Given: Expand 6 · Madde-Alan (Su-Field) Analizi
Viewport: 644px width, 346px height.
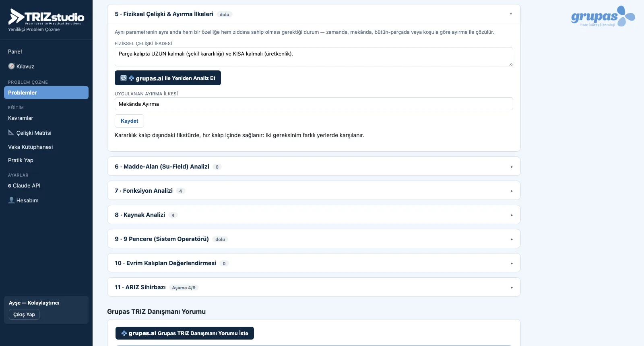Looking at the screenshot, I should click(314, 167).
